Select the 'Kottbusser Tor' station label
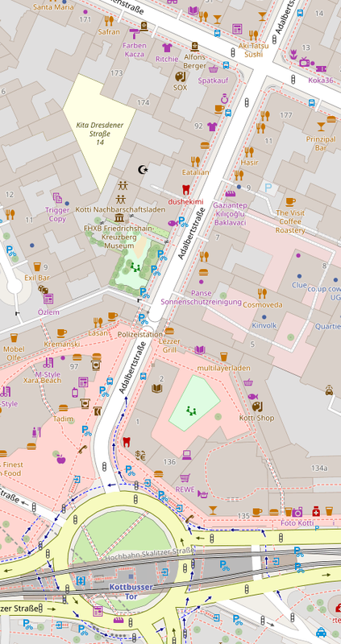The width and height of the screenshot is (341, 644). (131, 592)
